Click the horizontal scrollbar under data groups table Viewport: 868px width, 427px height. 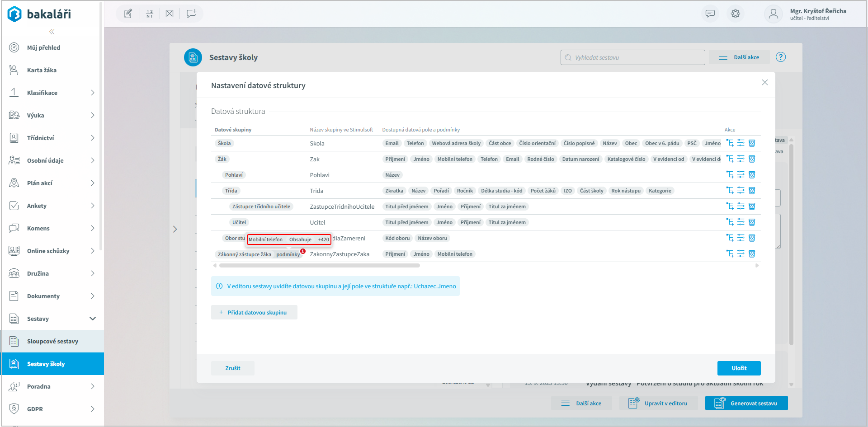[x=319, y=266]
